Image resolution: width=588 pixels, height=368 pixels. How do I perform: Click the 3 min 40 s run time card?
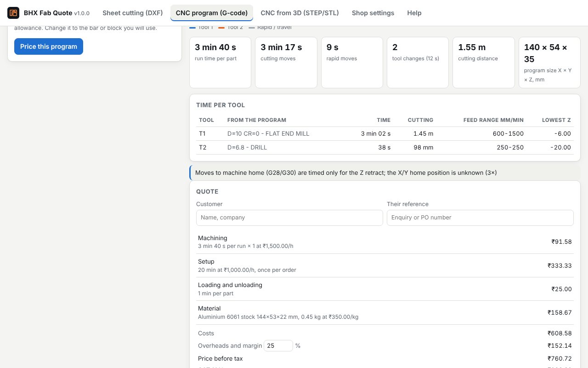pos(220,63)
